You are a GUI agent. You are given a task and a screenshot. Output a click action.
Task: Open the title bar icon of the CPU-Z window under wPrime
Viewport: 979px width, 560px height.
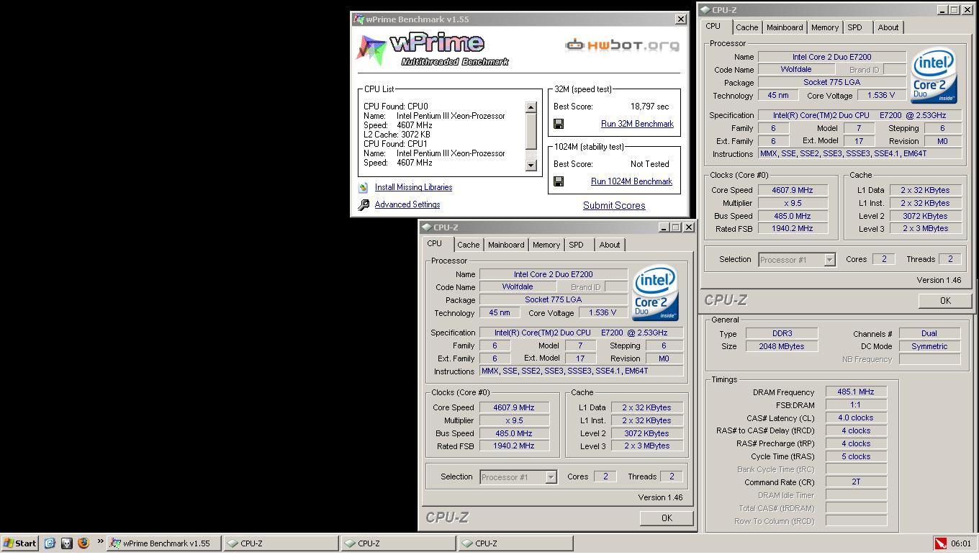tap(426, 227)
